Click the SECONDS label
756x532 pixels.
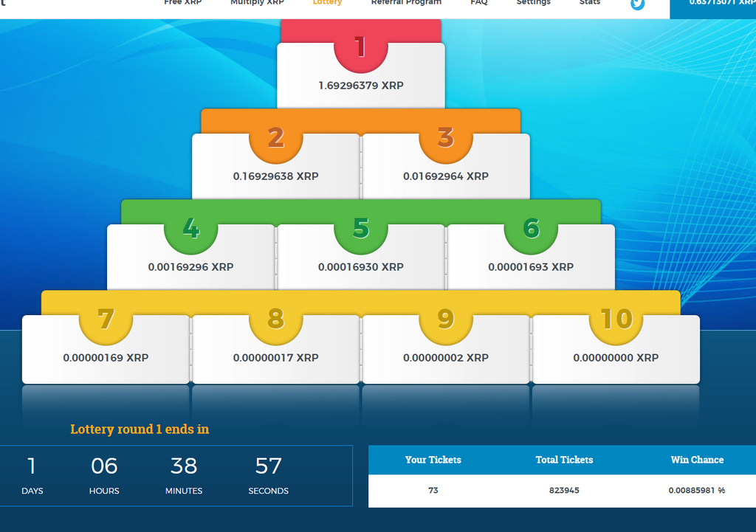click(x=269, y=491)
